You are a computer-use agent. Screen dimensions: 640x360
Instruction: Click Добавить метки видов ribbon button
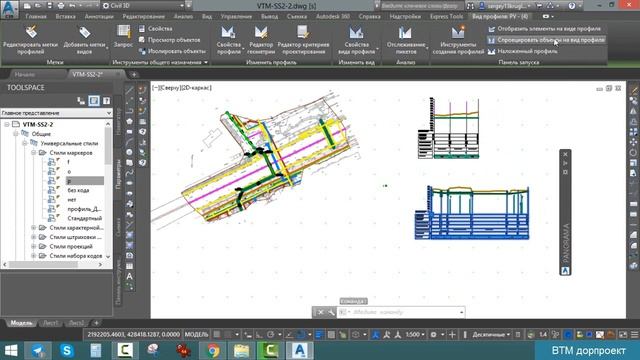pos(84,40)
